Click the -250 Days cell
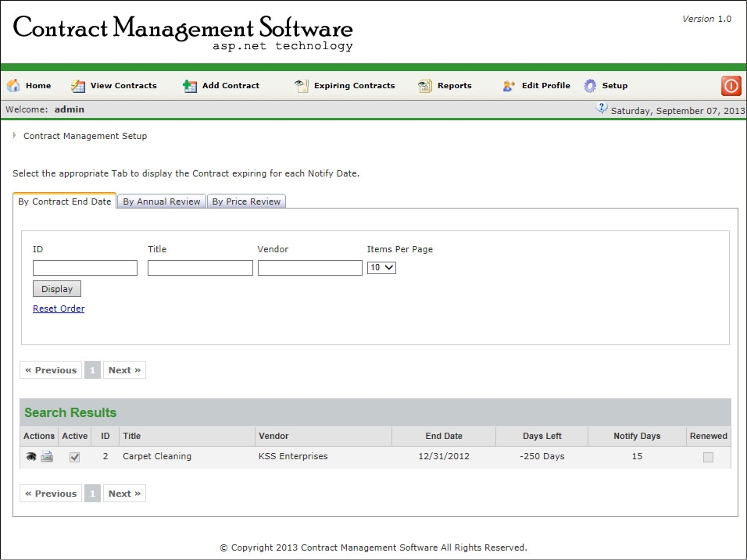This screenshot has height=560, width=747. (541, 456)
